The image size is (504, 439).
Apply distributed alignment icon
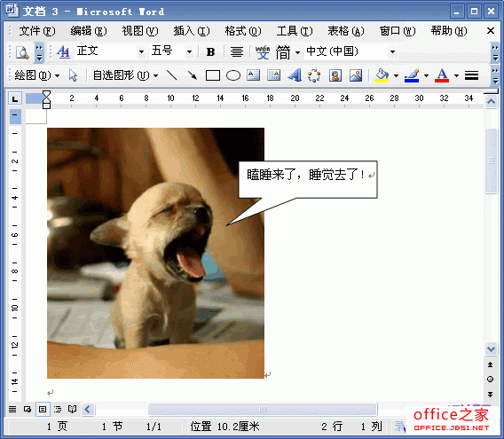click(x=237, y=51)
